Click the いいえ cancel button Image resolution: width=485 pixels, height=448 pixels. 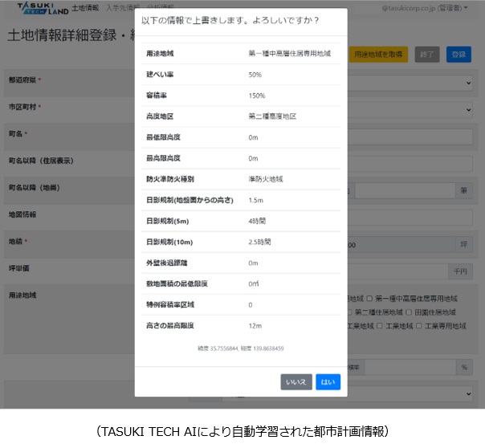click(296, 382)
